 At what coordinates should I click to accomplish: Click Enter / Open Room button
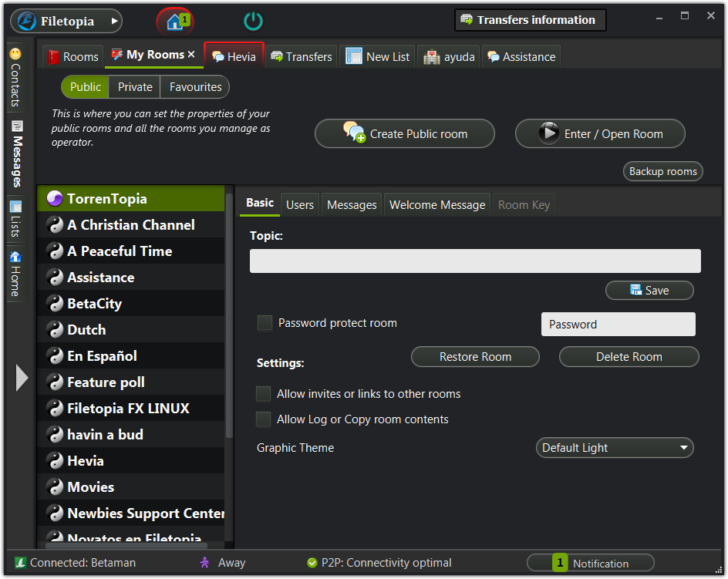click(600, 133)
